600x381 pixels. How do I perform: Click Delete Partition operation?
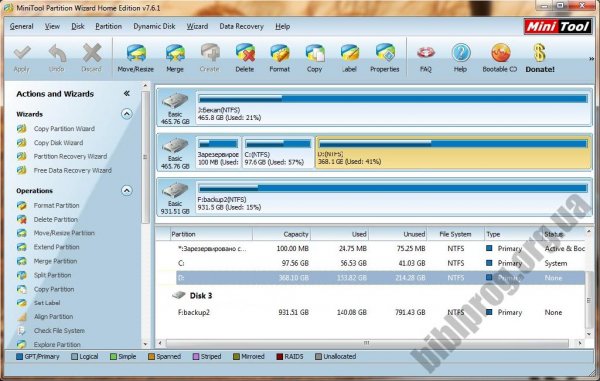(55, 220)
